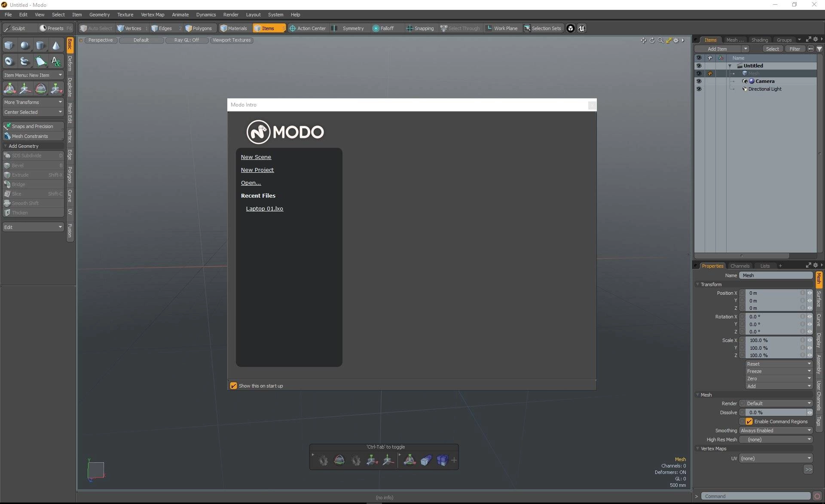Toggle Show this on start up checkbox
825x504 pixels.
tap(233, 386)
